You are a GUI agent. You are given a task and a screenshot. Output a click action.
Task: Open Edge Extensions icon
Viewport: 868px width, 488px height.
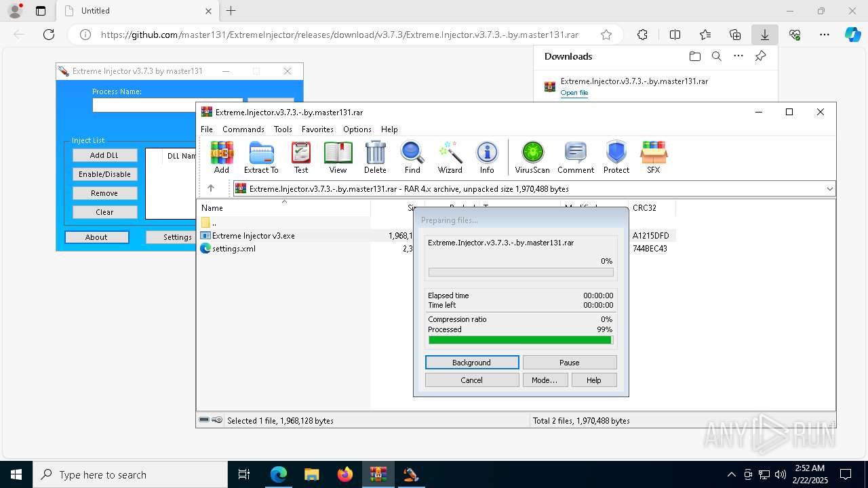pyautogui.click(x=642, y=35)
